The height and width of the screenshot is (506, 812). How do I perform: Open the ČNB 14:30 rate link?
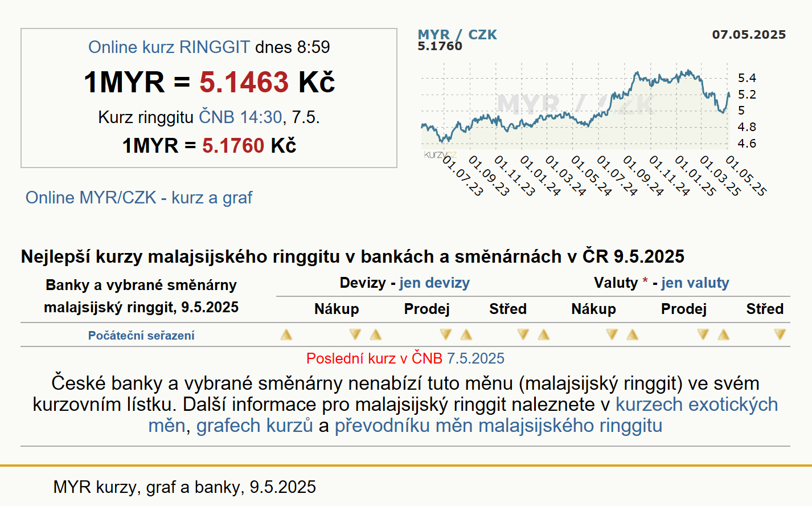(240, 117)
